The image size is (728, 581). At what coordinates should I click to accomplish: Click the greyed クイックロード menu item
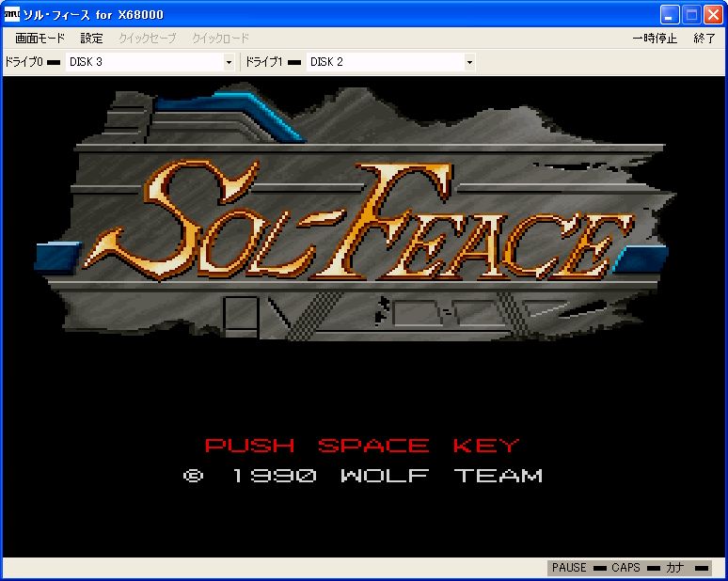[220, 38]
